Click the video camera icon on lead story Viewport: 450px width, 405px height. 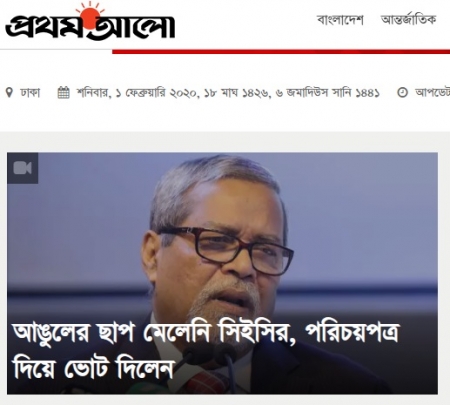click(23, 168)
